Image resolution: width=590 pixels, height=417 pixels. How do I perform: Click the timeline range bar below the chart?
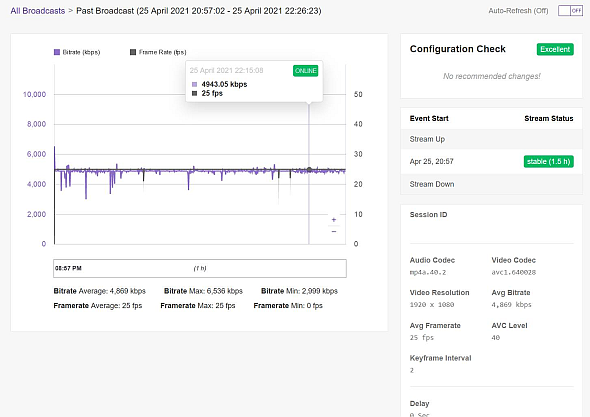point(200,268)
